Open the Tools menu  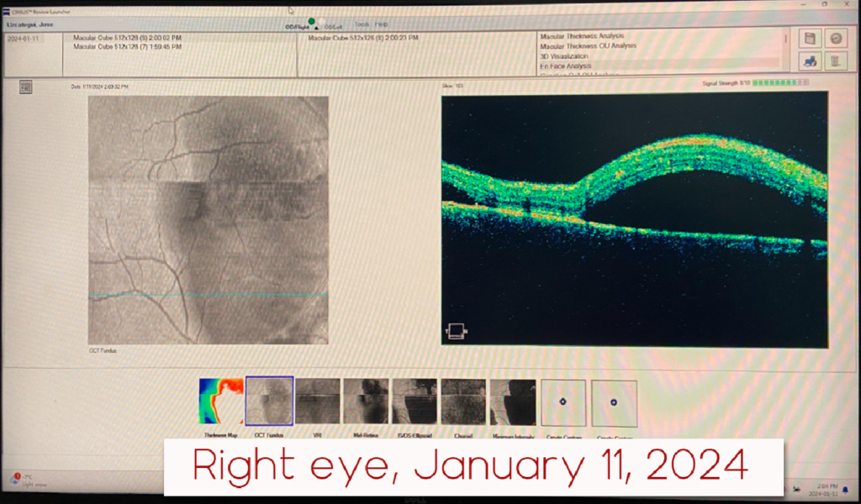(362, 24)
